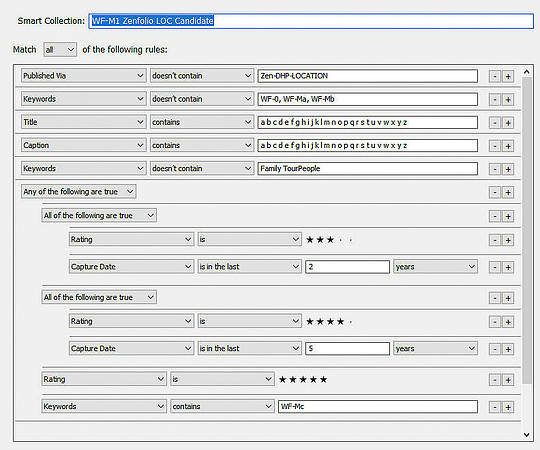Click the Title alphabet text field
The width and height of the screenshot is (540, 450).
click(x=367, y=122)
